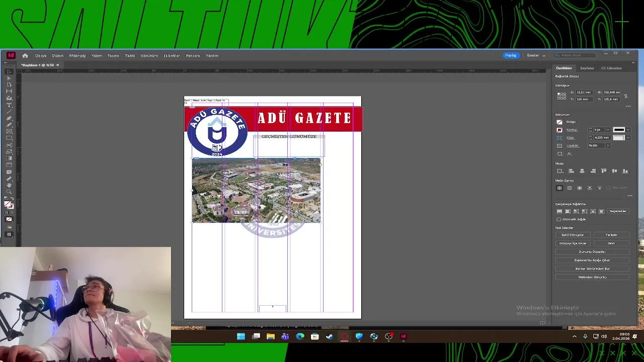Open the Görünüm menu
This screenshot has height=362, width=644.
click(149, 56)
